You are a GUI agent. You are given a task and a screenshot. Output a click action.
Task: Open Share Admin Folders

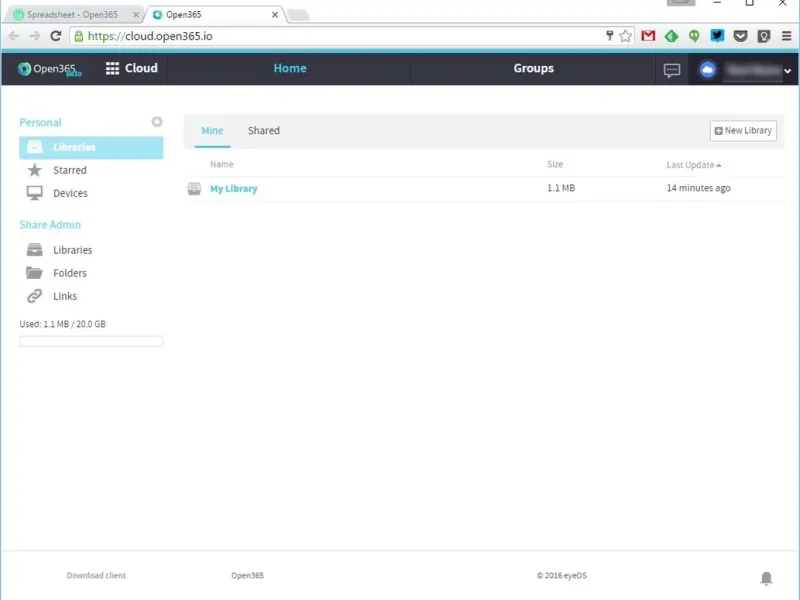(69, 273)
